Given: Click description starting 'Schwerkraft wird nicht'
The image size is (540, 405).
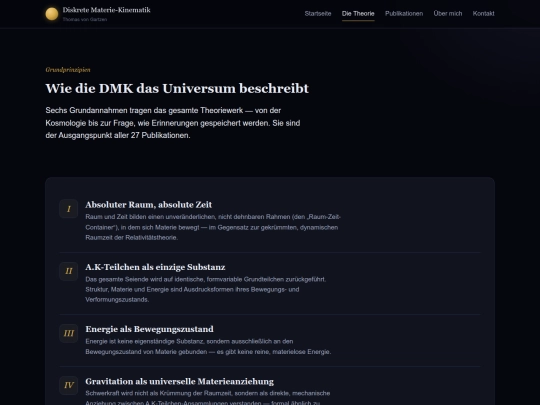Looking at the screenshot, I should tap(208, 398).
